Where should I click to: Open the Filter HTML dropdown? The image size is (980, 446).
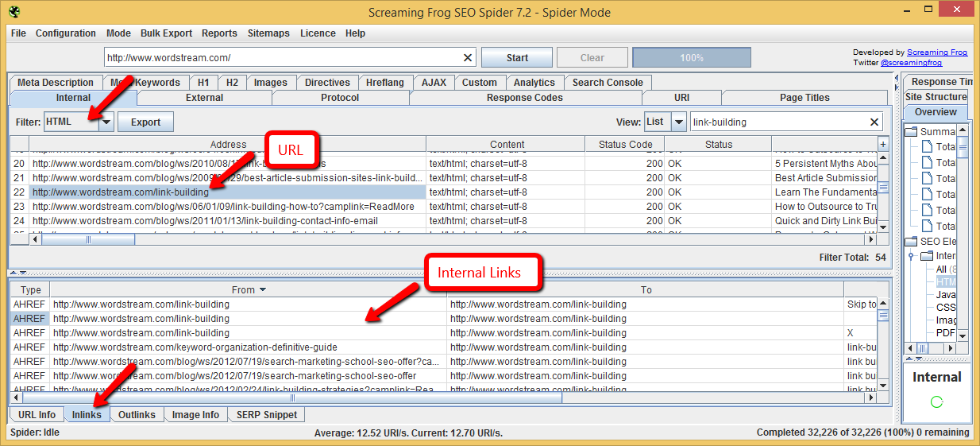pyautogui.click(x=106, y=122)
